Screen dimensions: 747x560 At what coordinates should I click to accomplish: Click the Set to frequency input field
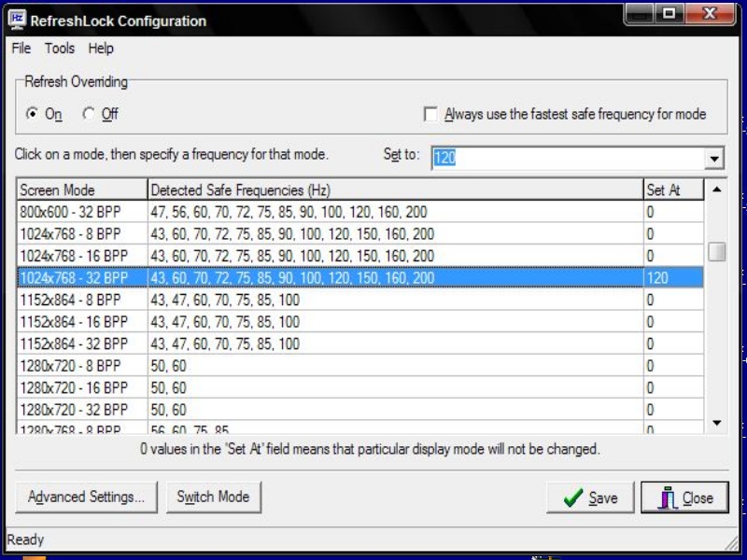(x=568, y=158)
